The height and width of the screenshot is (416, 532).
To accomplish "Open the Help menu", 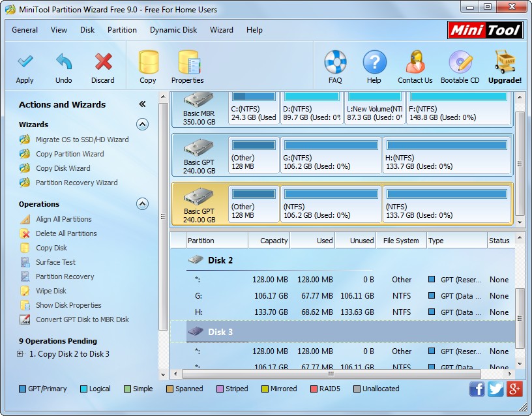I will tap(254, 30).
